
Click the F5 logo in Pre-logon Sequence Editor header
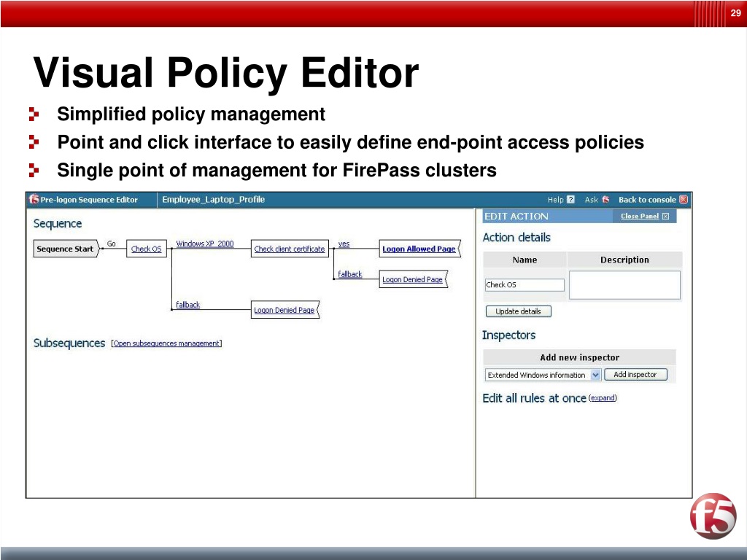click(x=34, y=199)
